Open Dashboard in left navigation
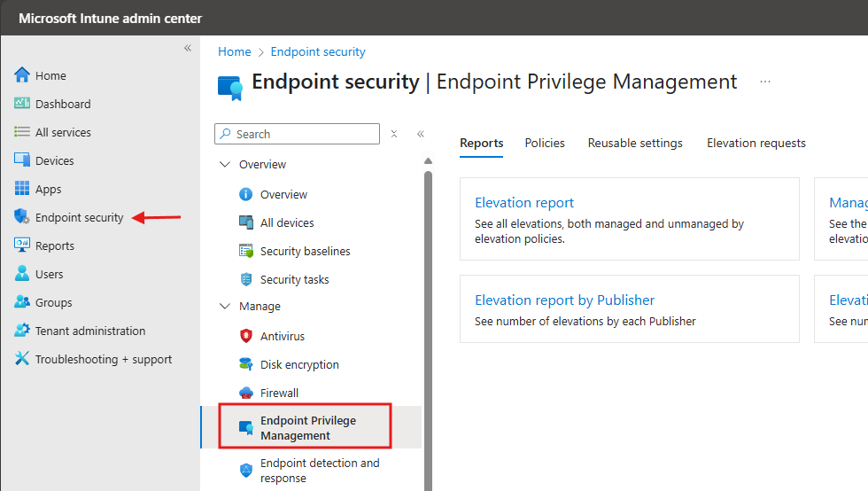This screenshot has height=491, width=868. tap(63, 104)
